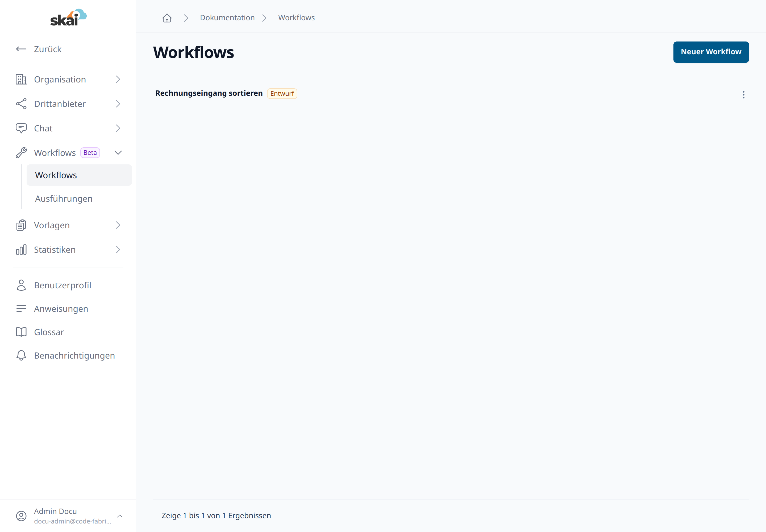Go back via the Zurück link
Screen dimensions: 766x532
(x=48, y=49)
